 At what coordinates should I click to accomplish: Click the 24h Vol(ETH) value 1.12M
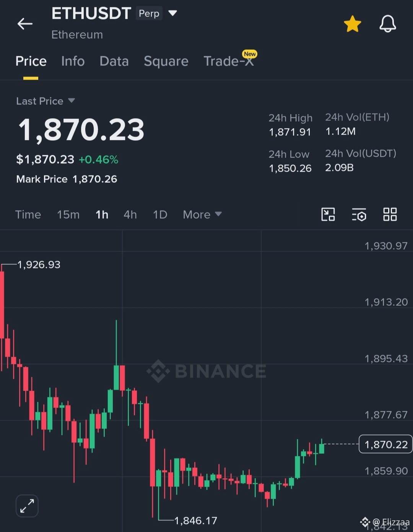tap(340, 131)
